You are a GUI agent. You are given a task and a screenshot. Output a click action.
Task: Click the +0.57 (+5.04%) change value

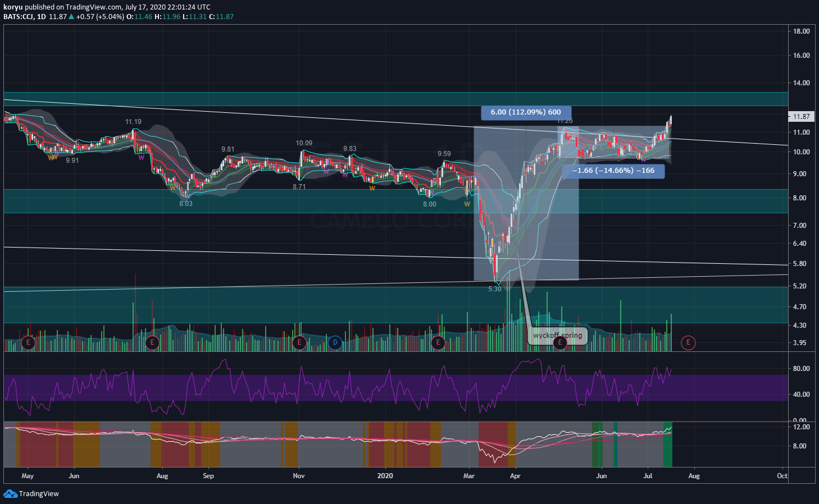tap(100, 17)
